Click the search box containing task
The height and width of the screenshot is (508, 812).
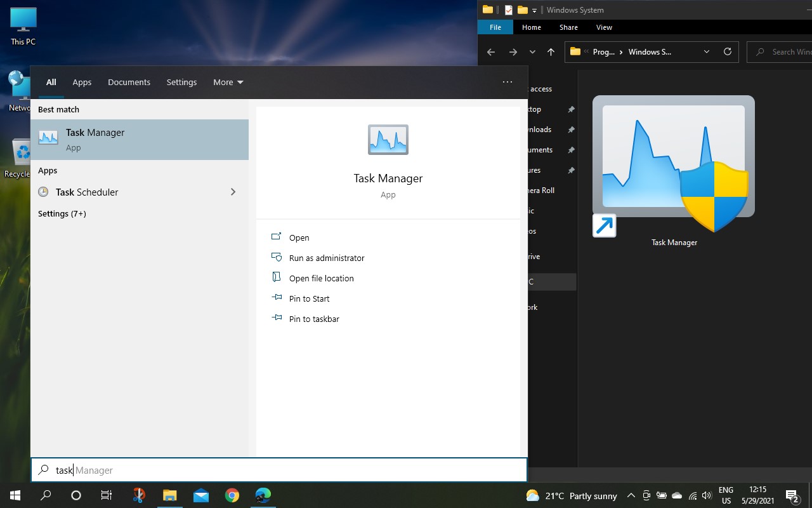(279, 470)
